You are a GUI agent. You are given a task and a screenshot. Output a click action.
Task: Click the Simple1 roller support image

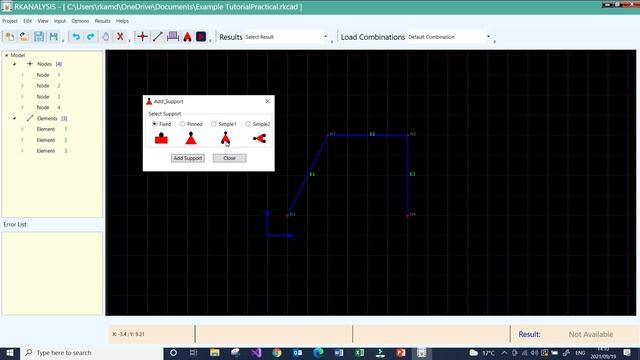pyautogui.click(x=225, y=138)
